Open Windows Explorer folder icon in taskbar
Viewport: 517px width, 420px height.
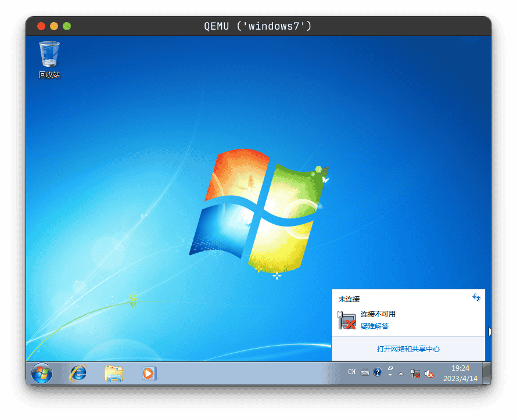[114, 374]
